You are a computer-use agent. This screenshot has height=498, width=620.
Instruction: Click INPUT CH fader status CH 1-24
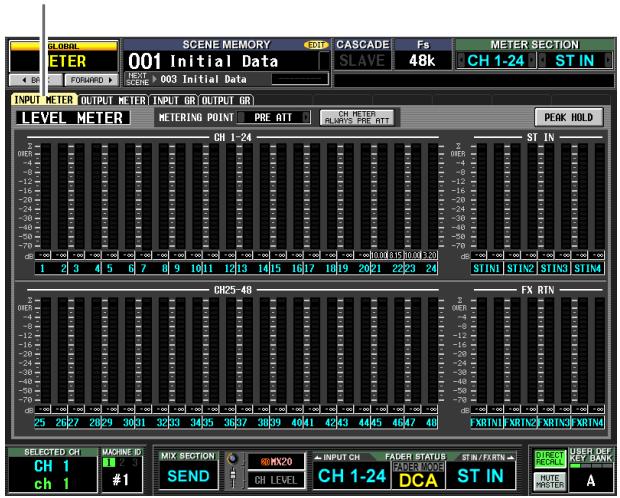(x=352, y=476)
